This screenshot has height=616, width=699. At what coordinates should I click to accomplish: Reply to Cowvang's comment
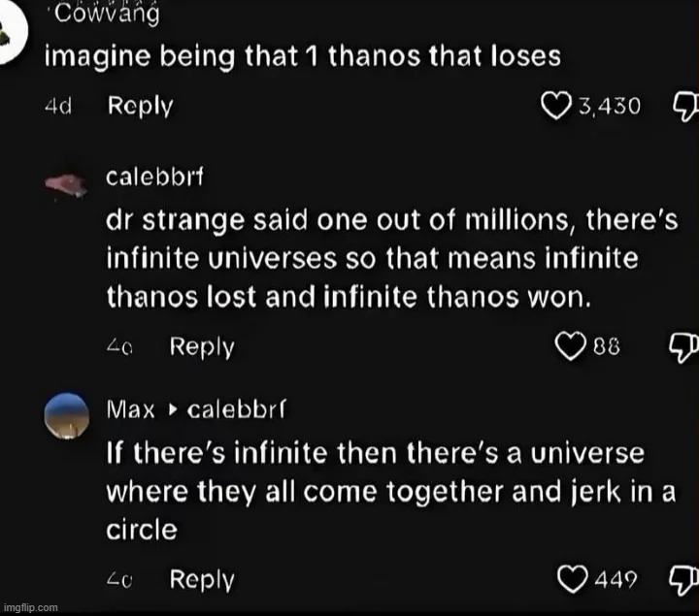(x=138, y=106)
